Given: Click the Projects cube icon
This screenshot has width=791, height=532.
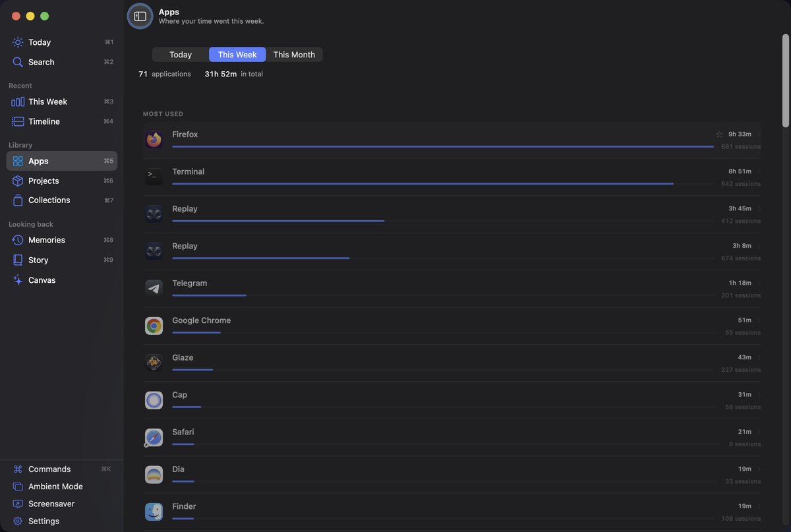Looking at the screenshot, I should tap(18, 181).
